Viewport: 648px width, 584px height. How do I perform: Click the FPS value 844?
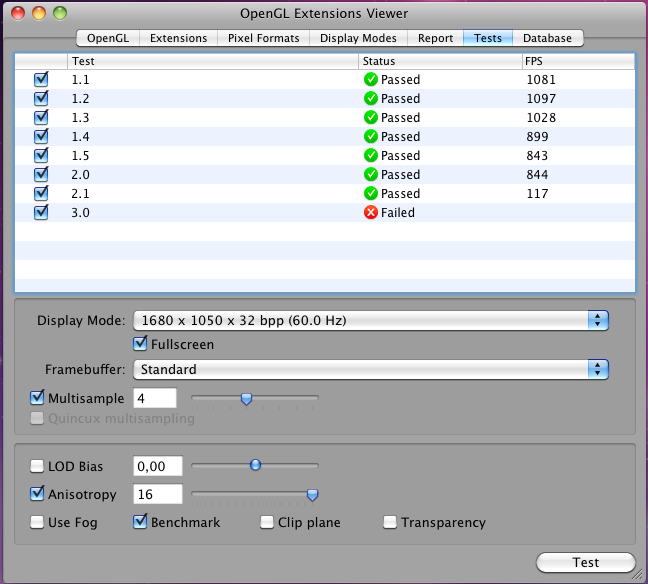(537, 174)
